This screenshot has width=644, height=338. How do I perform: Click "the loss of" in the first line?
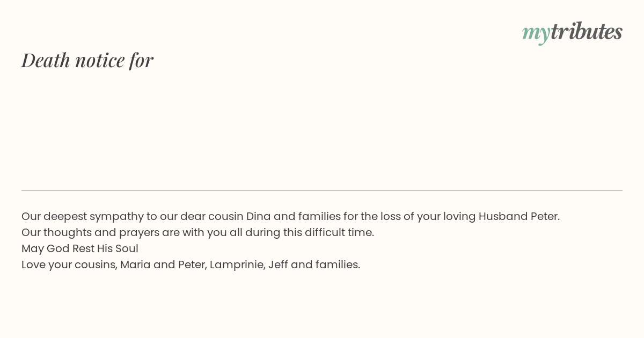tap(383, 216)
